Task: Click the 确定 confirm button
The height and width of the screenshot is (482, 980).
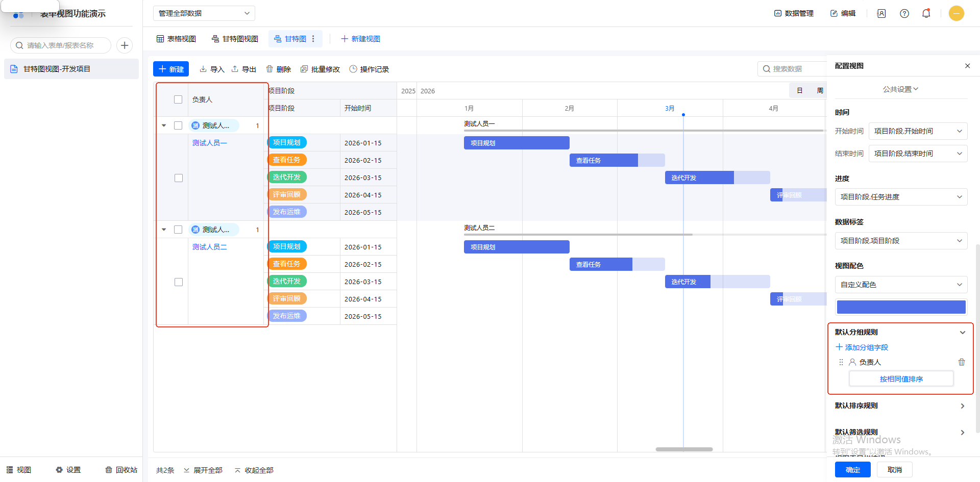Action: point(852,470)
